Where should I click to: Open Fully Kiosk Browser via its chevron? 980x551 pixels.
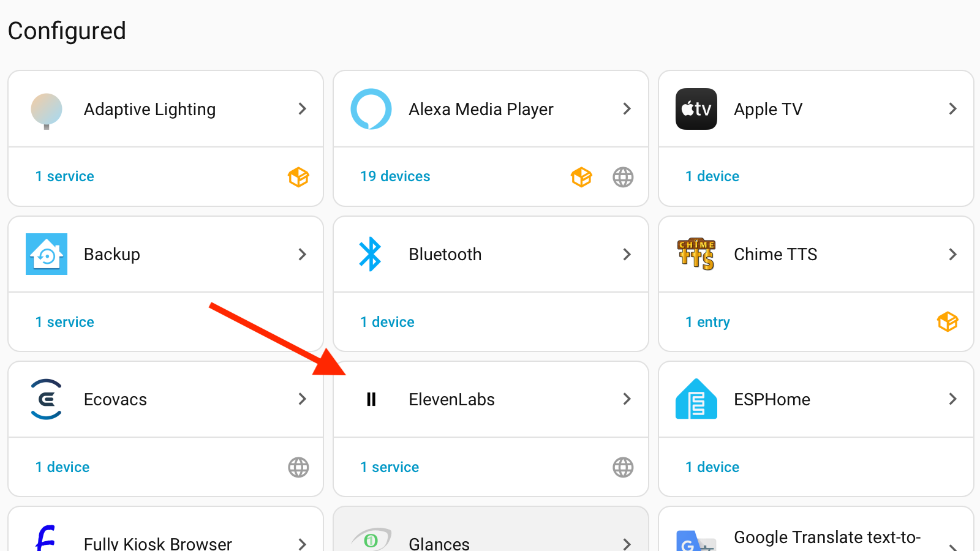303,544
